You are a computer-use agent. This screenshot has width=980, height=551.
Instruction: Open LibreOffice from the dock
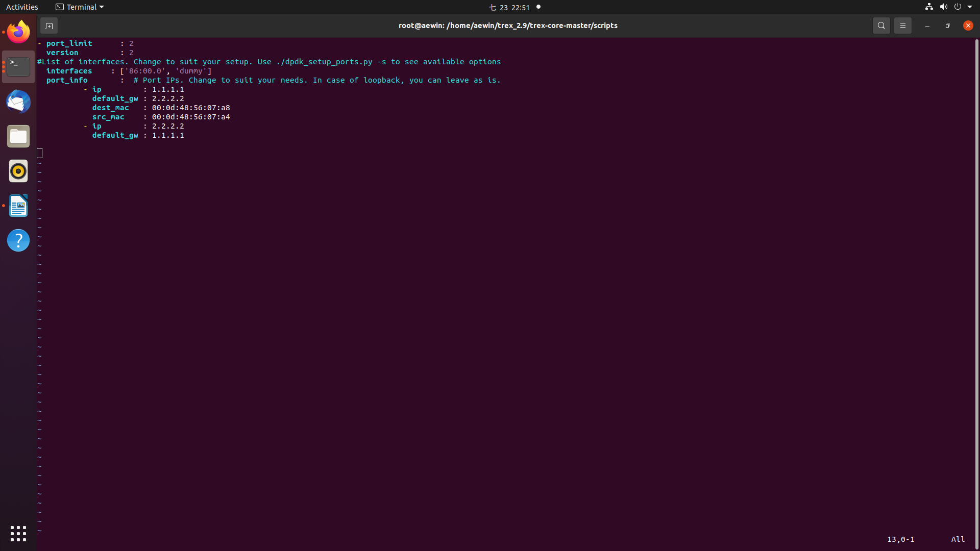point(18,206)
